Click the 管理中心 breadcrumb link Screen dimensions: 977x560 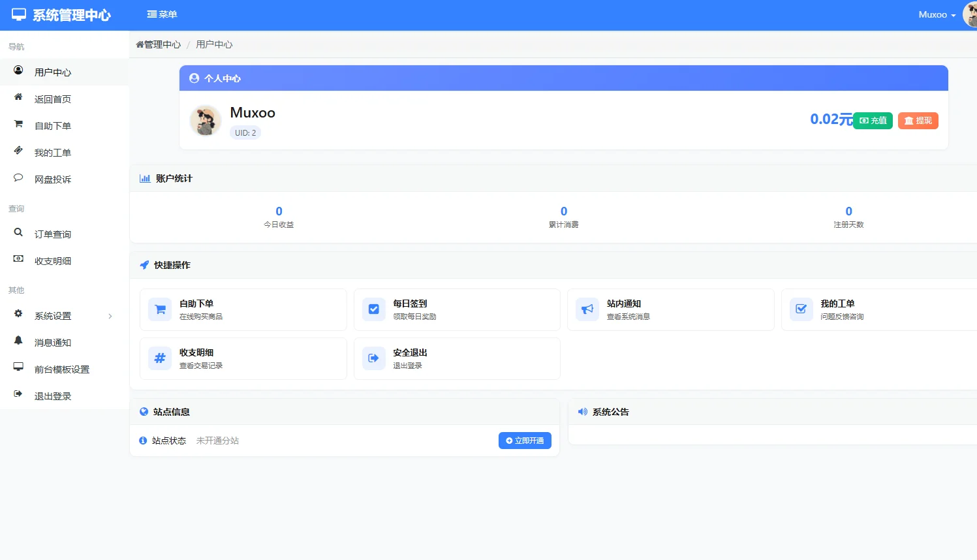pyautogui.click(x=163, y=44)
